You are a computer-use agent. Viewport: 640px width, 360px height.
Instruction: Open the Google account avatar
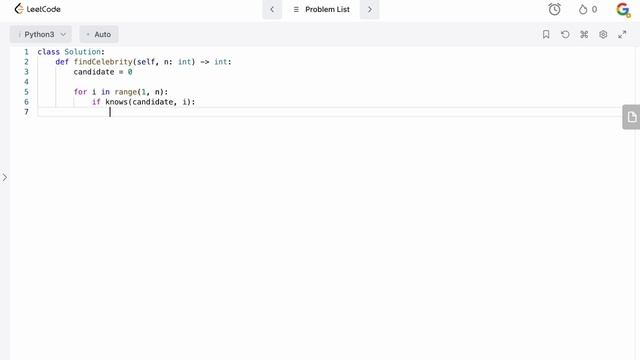pyautogui.click(x=623, y=9)
